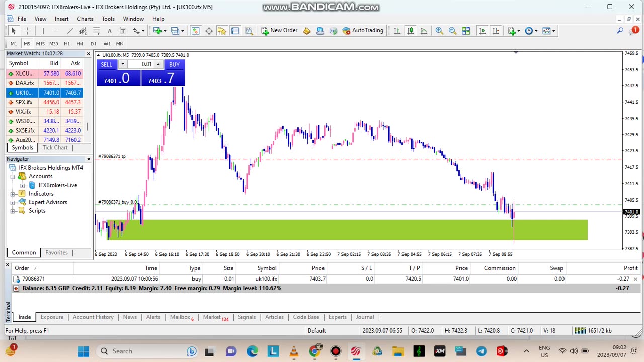Select the equidistant channel tool
This screenshot has height=362, width=644.
point(83,31)
